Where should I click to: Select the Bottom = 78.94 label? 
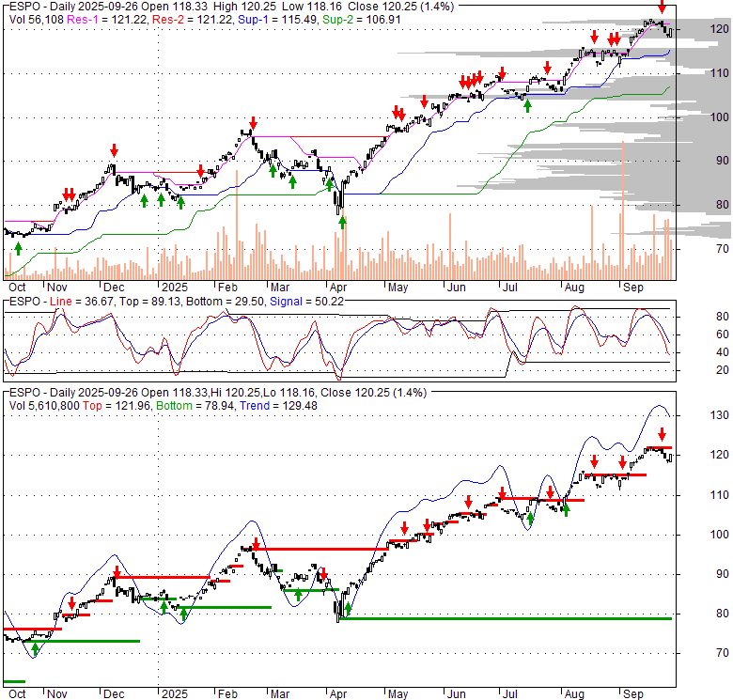tap(195, 406)
